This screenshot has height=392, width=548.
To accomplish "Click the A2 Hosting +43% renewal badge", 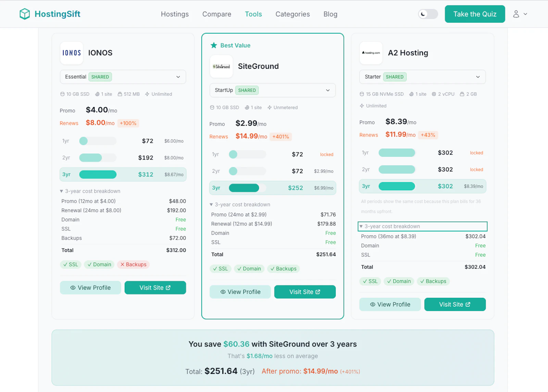I will pyautogui.click(x=428, y=135).
